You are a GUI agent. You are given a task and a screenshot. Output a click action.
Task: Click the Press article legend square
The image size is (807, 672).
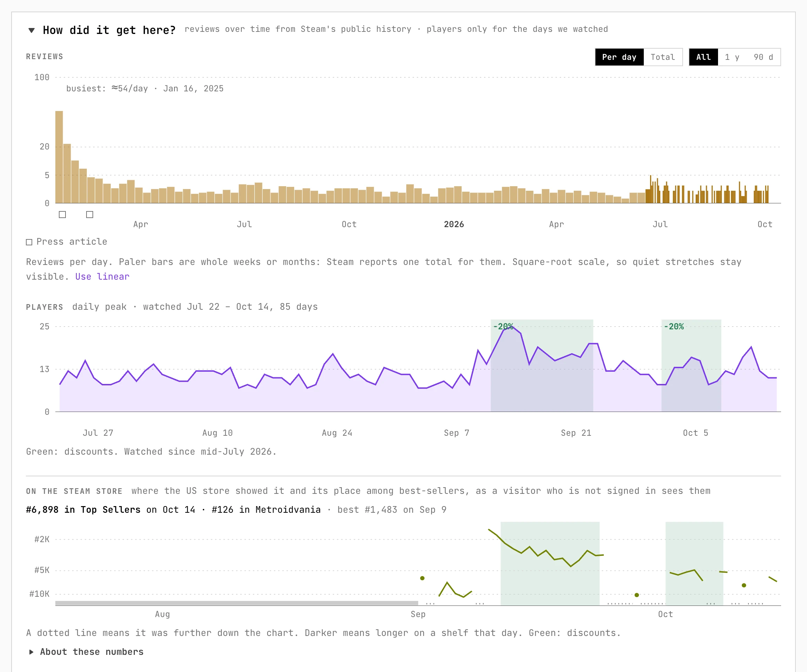[29, 242]
